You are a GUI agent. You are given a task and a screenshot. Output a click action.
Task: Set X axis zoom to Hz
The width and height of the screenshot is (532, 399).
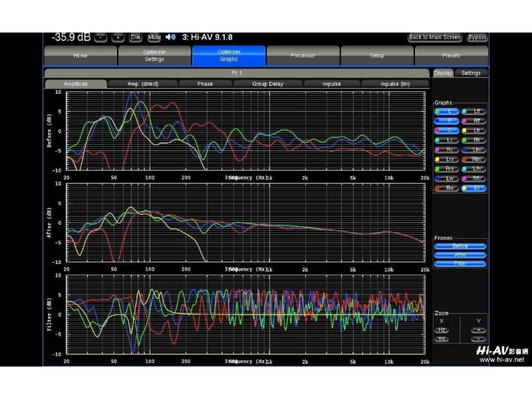[442, 330]
